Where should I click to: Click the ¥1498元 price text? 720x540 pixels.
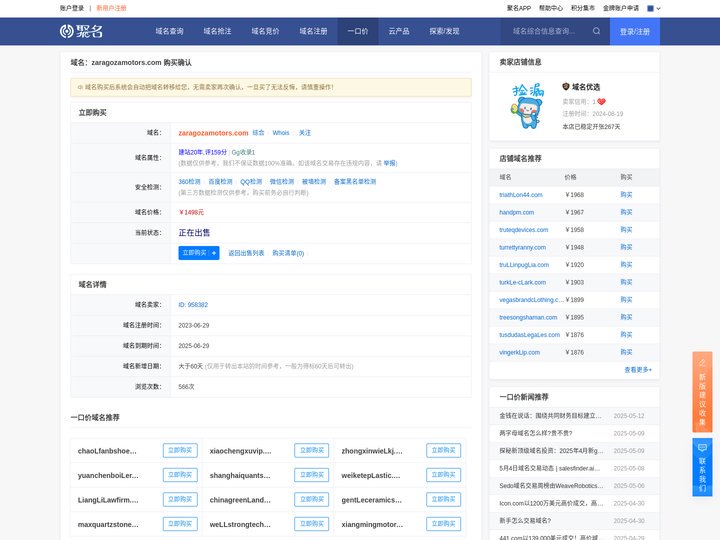point(191,212)
